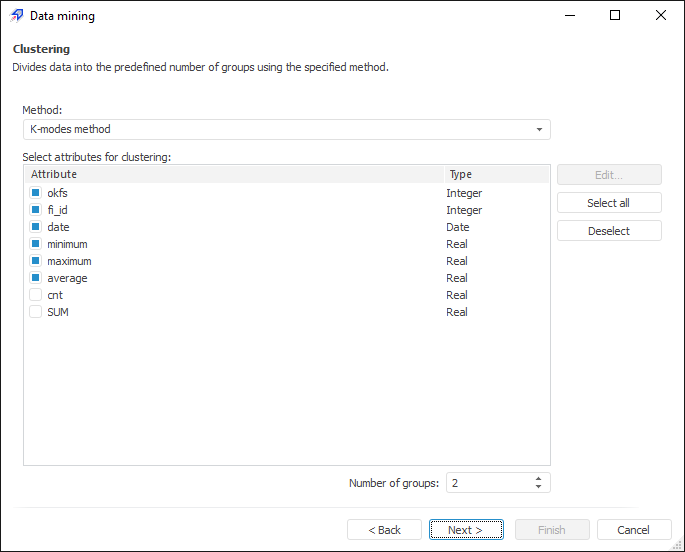Open the Method dropdown list
This screenshot has width=685, height=552.
pyautogui.click(x=539, y=130)
